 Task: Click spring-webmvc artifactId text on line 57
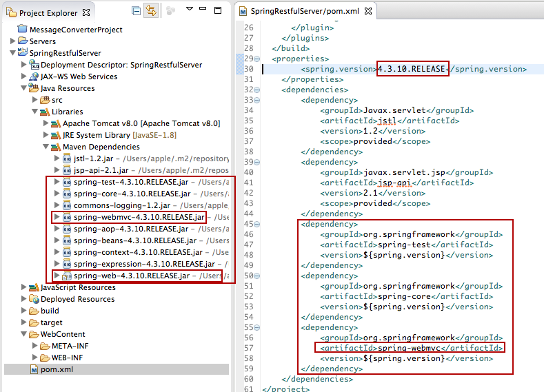[409, 348]
